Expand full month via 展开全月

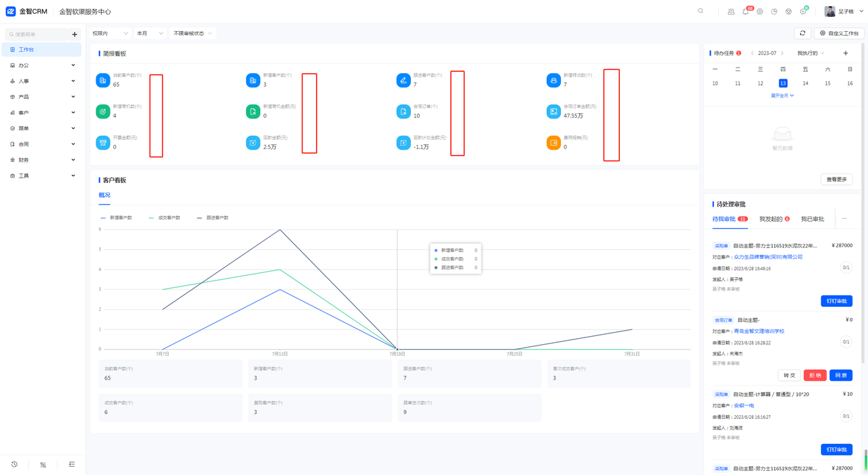point(782,96)
